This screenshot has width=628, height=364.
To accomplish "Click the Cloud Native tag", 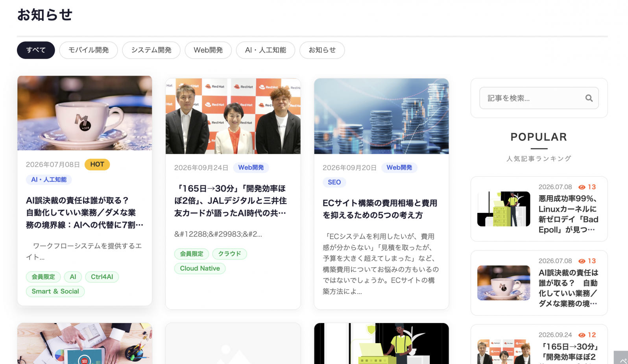I will [x=200, y=268].
